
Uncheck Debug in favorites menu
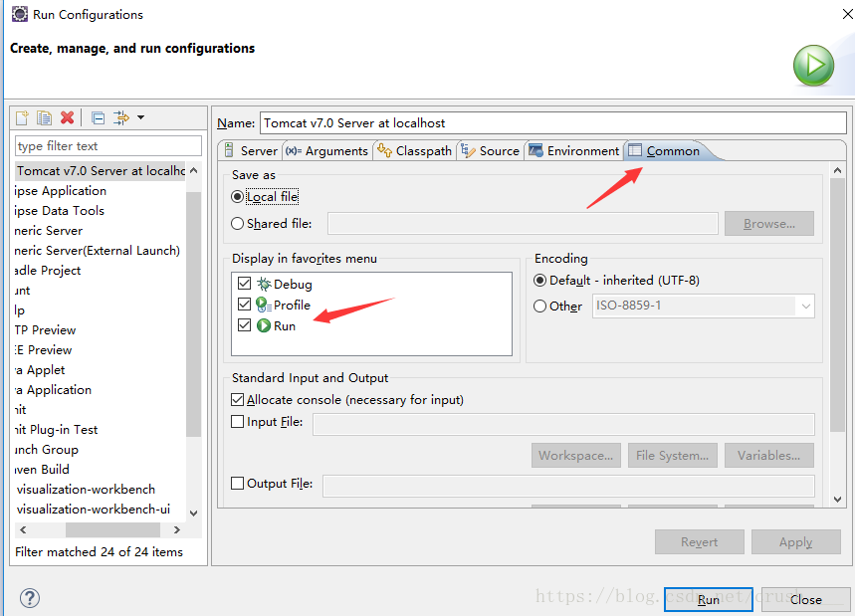tap(244, 284)
